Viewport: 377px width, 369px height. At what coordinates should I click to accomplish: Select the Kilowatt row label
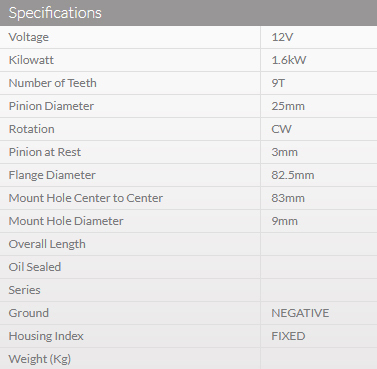(31, 60)
